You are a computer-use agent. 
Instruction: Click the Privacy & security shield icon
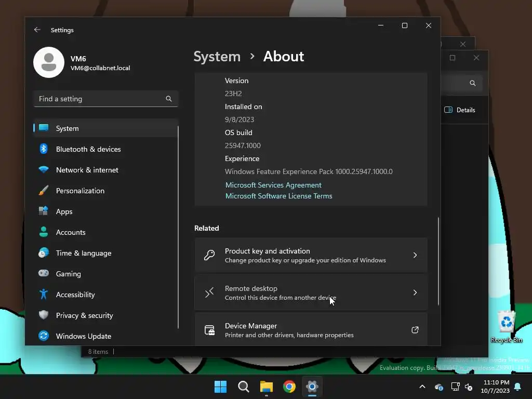point(44,315)
